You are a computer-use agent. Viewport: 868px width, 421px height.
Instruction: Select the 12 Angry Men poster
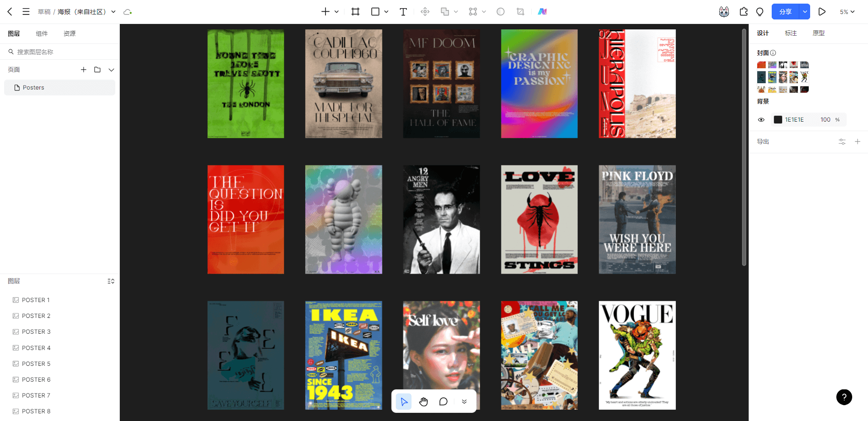coord(442,220)
